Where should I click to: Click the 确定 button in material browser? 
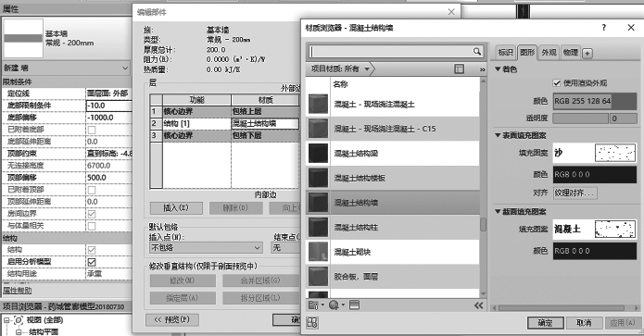tap(546, 323)
